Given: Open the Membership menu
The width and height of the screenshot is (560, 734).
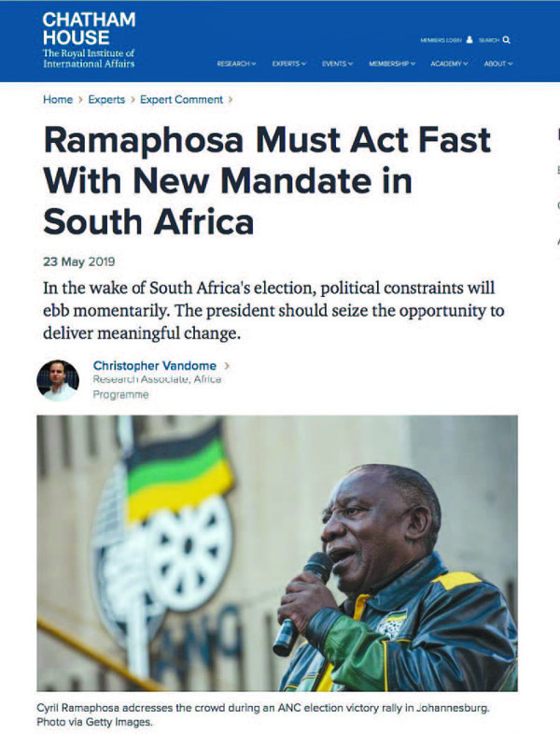Looking at the screenshot, I should [392, 64].
